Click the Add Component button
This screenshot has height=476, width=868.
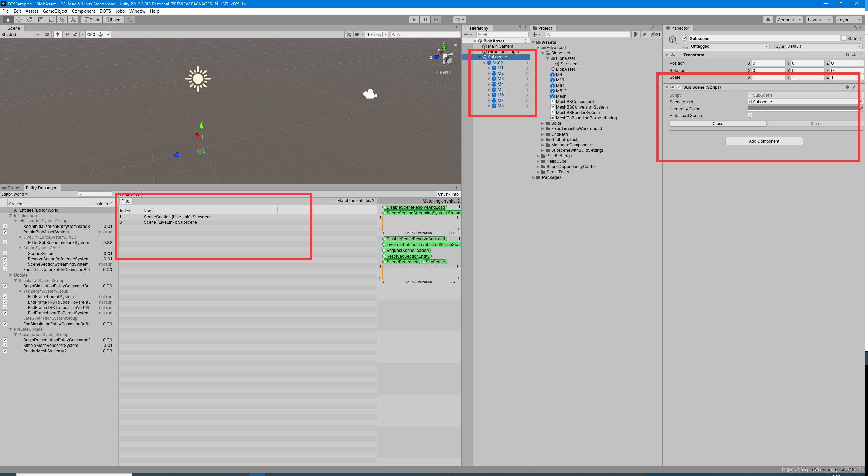[764, 141]
